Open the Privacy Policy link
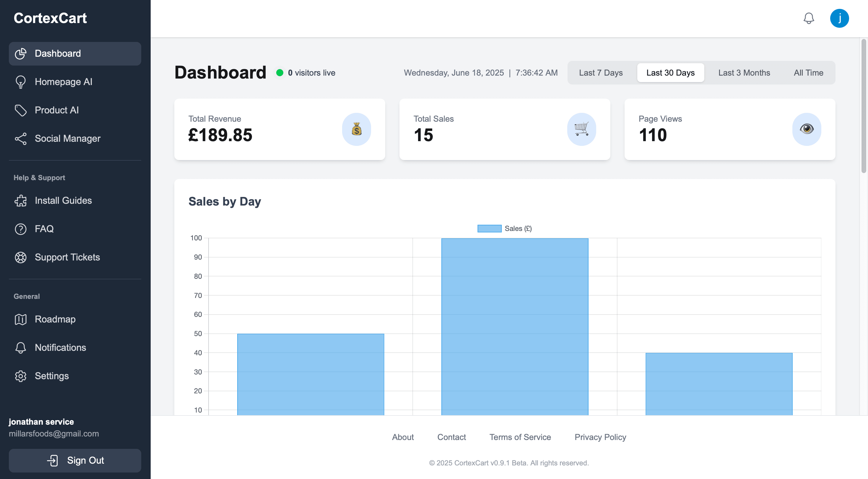 [600, 437]
